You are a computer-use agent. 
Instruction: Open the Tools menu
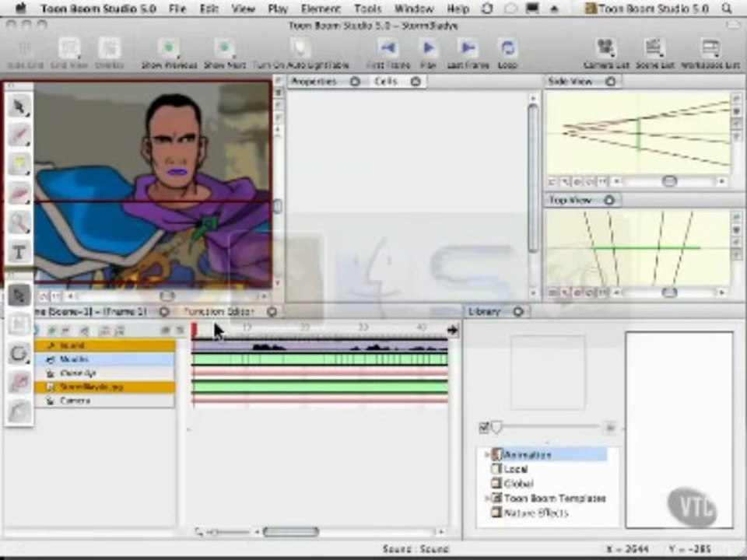click(x=368, y=9)
